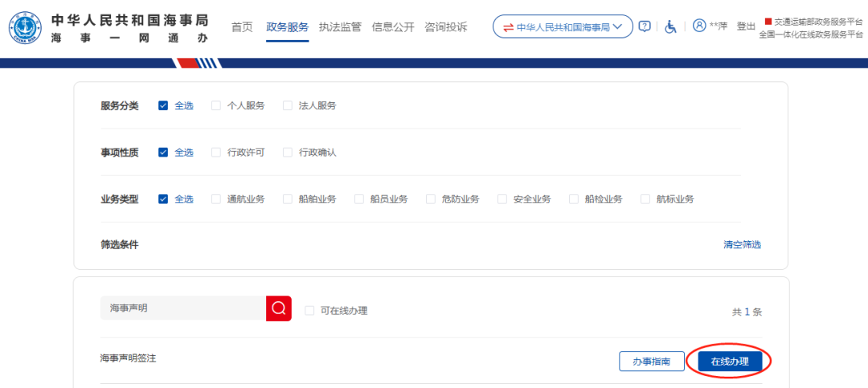Check the 船舶业务 checkbox
The width and height of the screenshot is (868, 388).
pos(288,199)
